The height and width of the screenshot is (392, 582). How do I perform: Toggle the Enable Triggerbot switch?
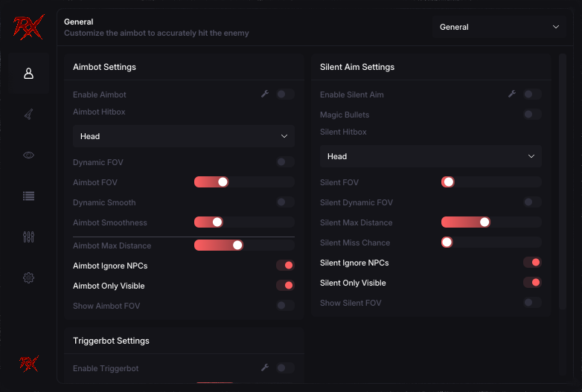[x=285, y=368]
